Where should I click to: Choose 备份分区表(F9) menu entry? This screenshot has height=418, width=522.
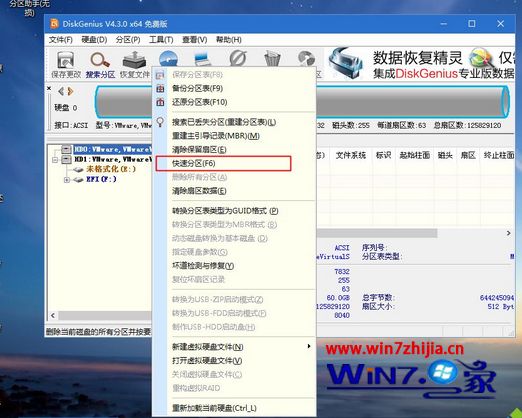click(x=234, y=88)
